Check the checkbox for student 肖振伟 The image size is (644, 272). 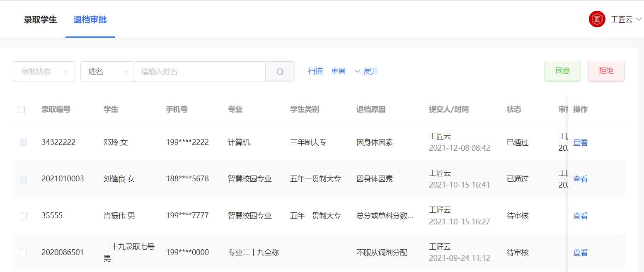23,215
